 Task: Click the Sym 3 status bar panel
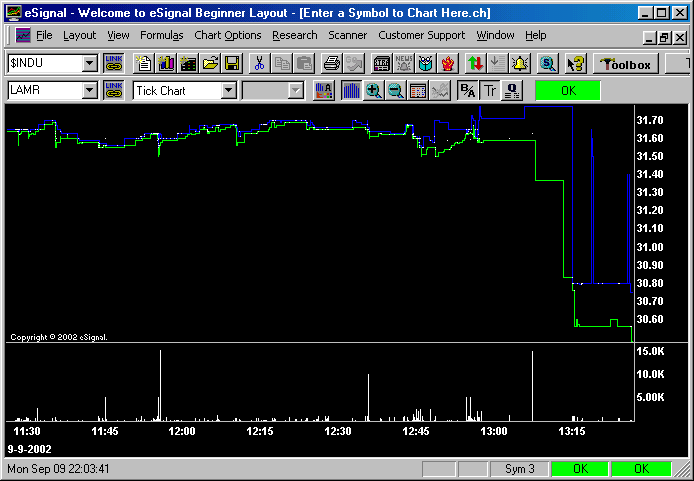pyautogui.click(x=520, y=469)
